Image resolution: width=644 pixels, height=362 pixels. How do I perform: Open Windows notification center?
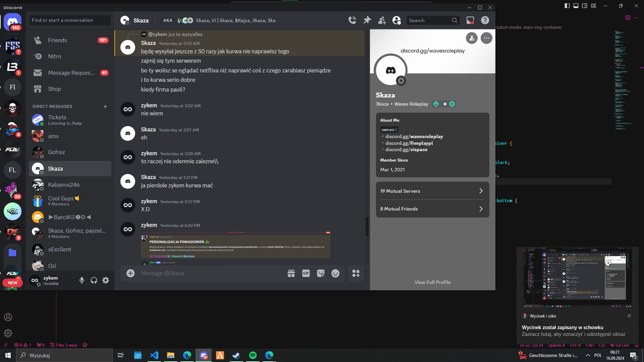pos(634,356)
